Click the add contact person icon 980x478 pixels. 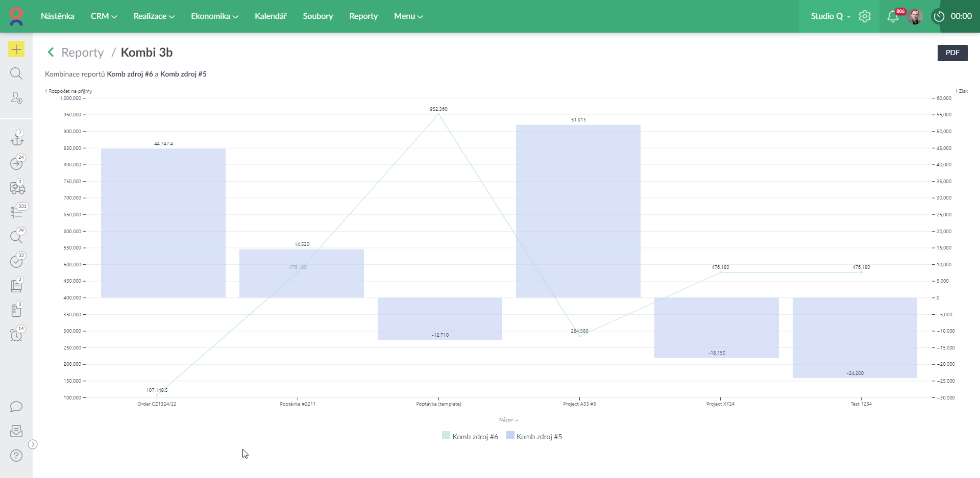tap(16, 98)
